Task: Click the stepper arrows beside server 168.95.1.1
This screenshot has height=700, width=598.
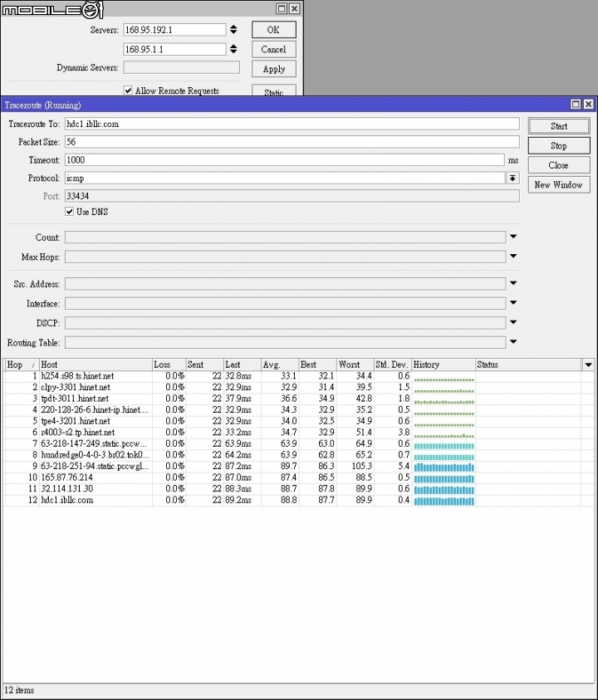Action: pos(233,49)
